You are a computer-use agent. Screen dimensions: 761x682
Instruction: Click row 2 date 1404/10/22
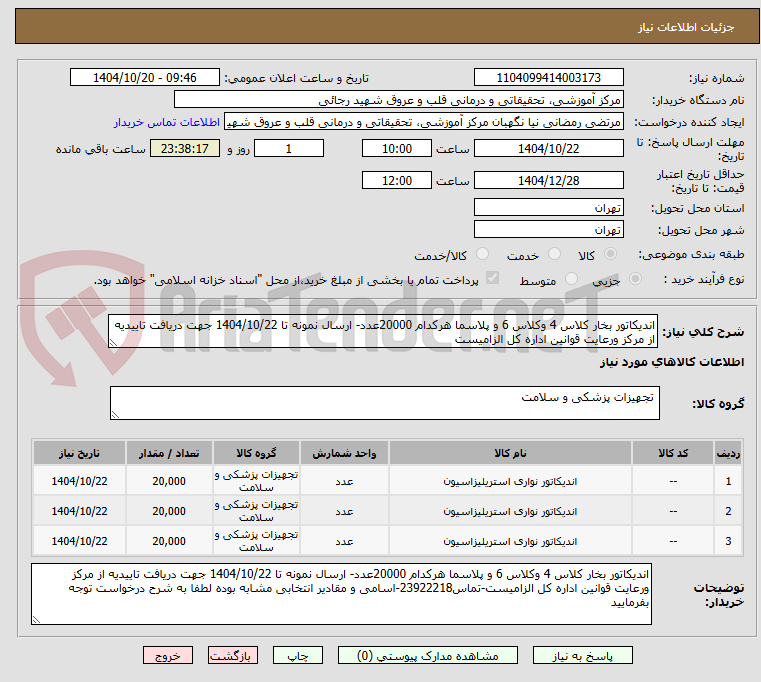click(x=79, y=511)
